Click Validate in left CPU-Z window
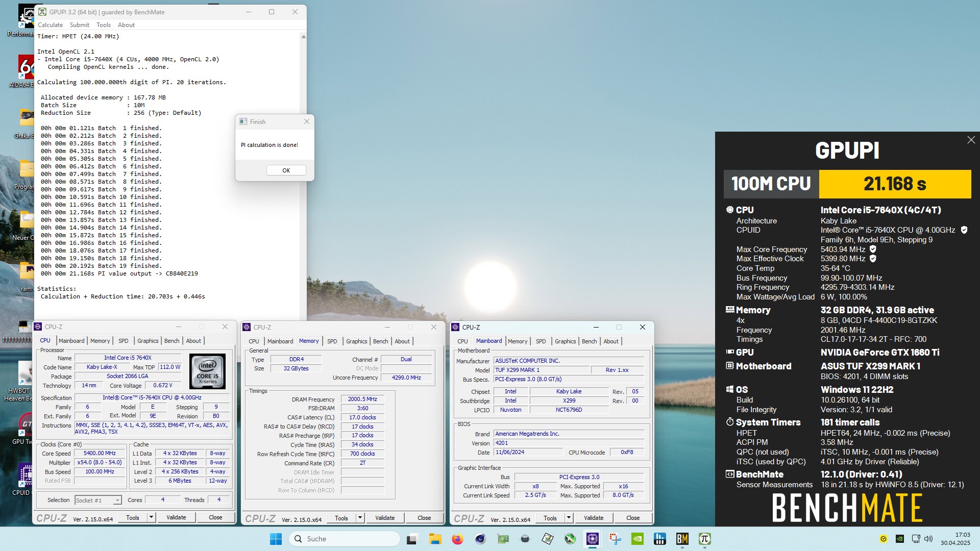 176,517
